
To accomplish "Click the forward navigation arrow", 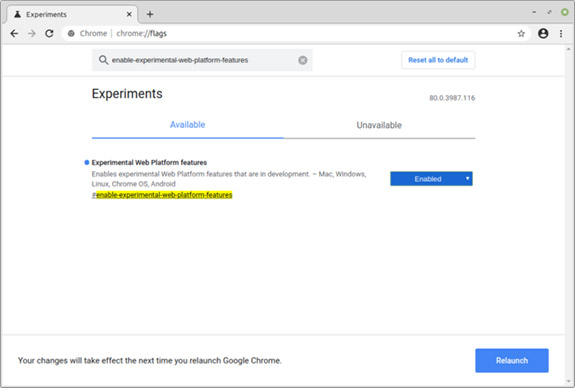I will click(x=32, y=33).
